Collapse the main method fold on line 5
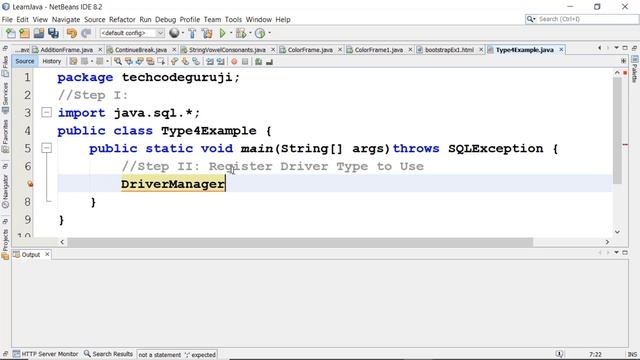The image size is (640, 360). pos(47,147)
